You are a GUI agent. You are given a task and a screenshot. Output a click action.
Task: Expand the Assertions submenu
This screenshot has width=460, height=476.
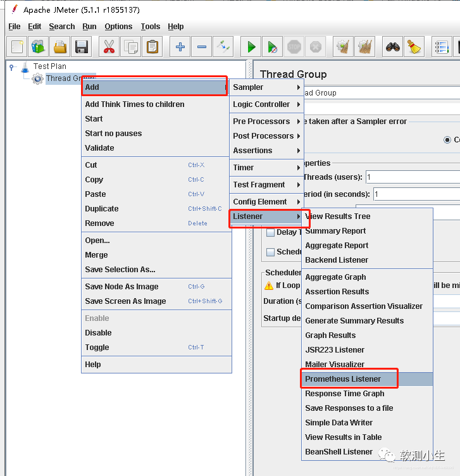coord(266,150)
